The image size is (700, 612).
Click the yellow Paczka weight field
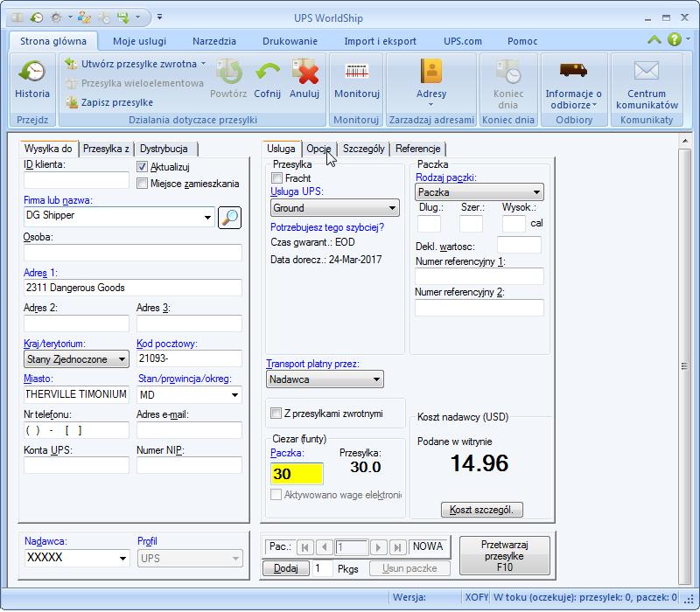tap(297, 474)
